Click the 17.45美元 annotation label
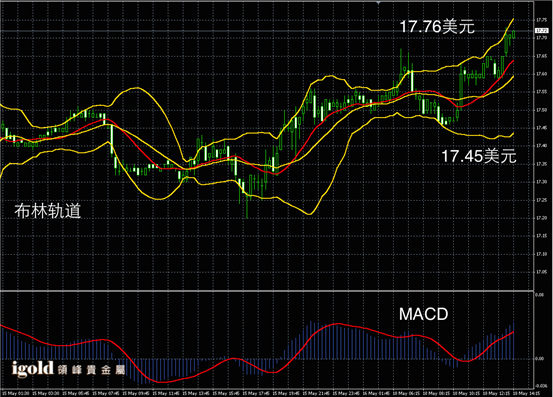This screenshot has width=553, height=397. 479,156
